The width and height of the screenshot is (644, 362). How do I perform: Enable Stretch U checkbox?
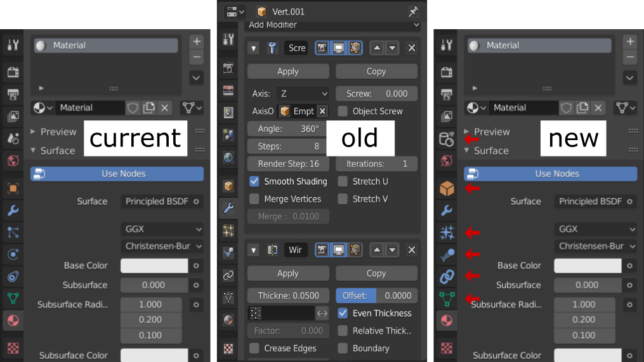tap(343, 181)
